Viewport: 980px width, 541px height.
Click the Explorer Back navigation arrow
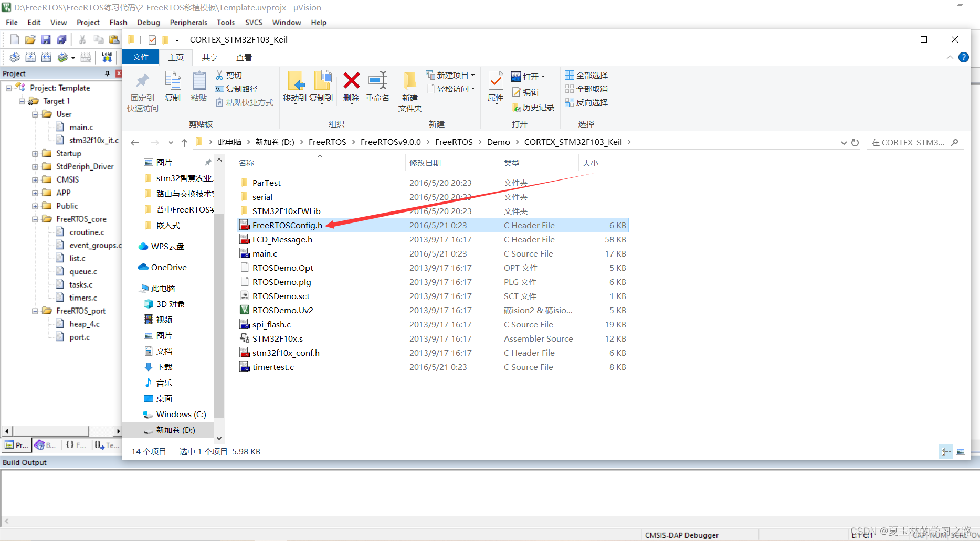coord(135,142)
